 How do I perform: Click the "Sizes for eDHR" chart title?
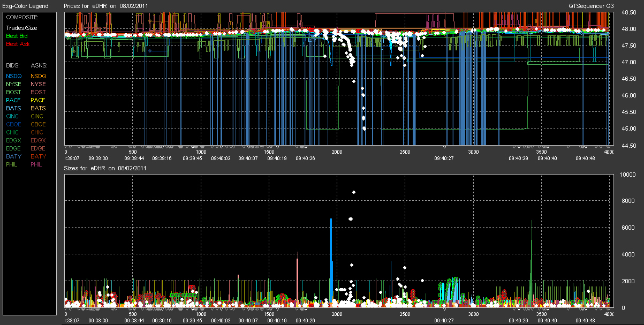click(103, 168)
